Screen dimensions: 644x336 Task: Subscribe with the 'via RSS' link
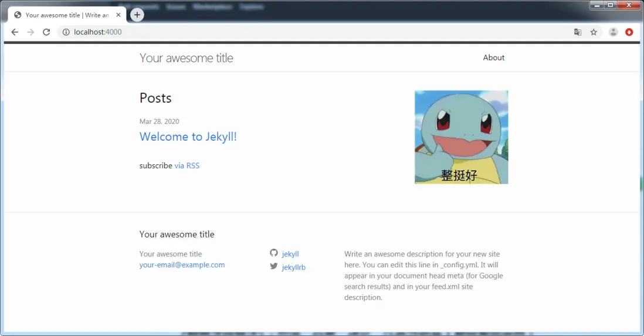pos(187,165)
